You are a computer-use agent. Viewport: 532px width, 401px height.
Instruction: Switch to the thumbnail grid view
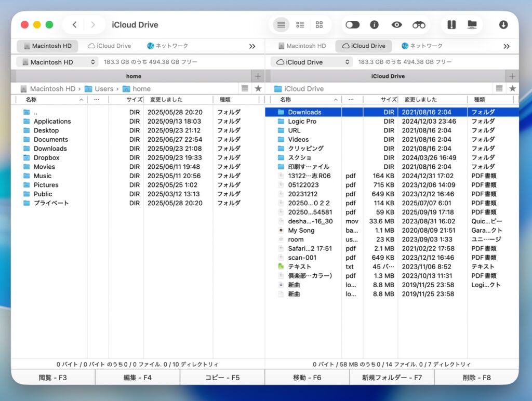319,25
